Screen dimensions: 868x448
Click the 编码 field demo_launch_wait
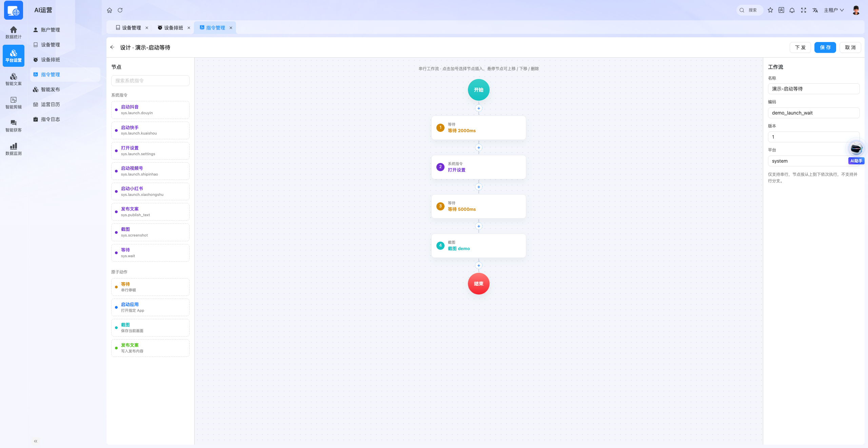pyautogui.click(x=814, y=113)
